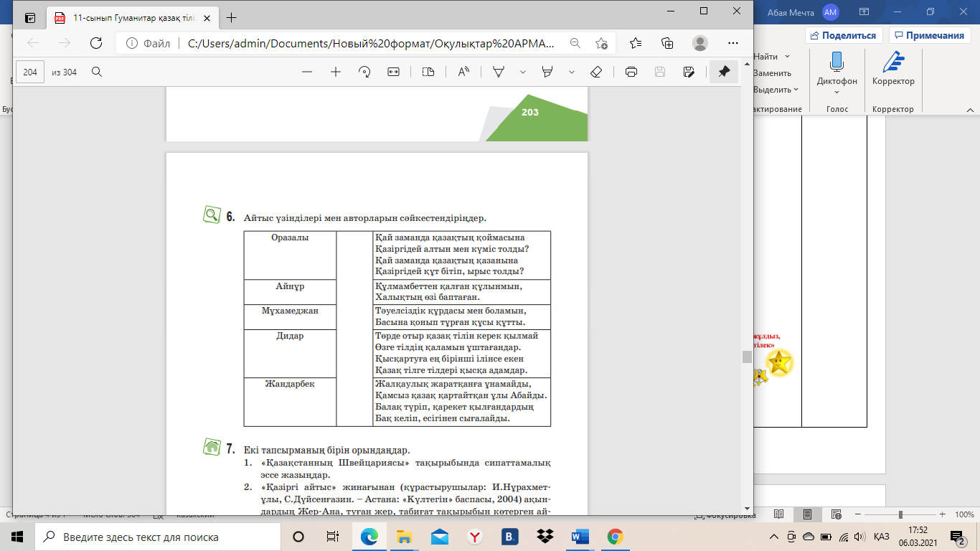The height and width of the screenshot is (551, 980).
Task: Click the zoom magnifier in address bar
Action: pos(575,43)
